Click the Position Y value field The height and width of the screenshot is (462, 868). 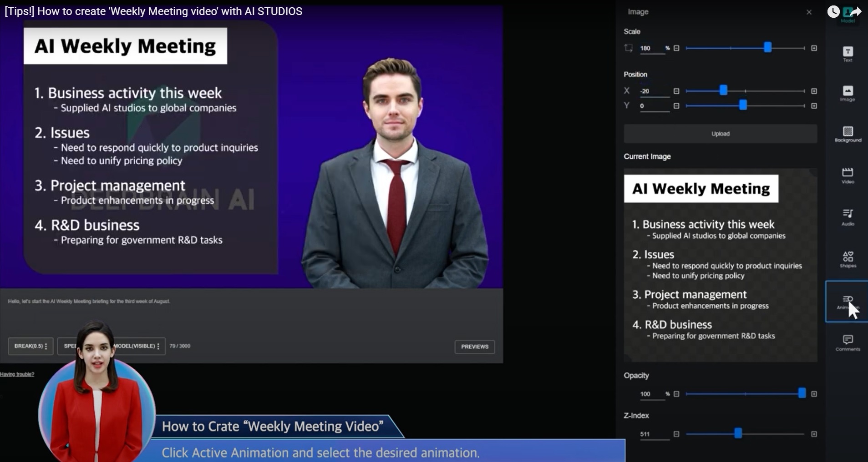tap(655, 106)
